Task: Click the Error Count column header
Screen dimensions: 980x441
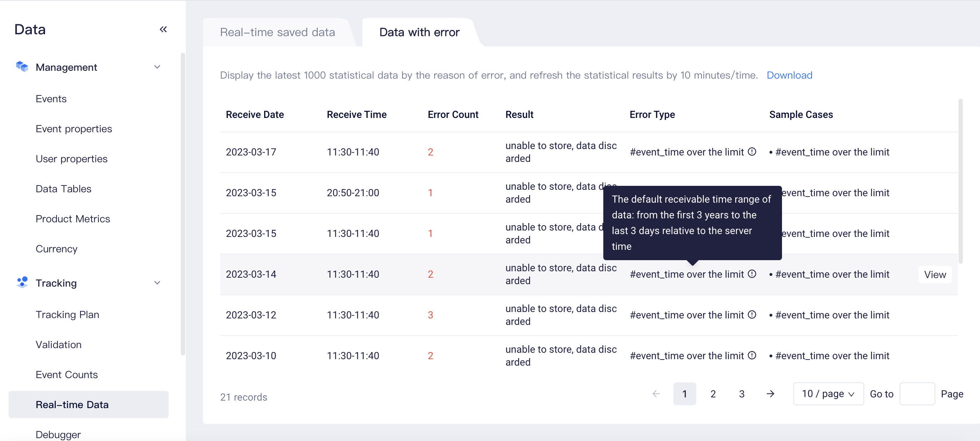Action: (x=453, y=114)
